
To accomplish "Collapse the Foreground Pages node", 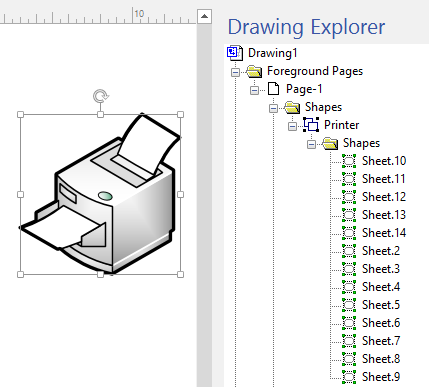I will (x=235, y=72).
